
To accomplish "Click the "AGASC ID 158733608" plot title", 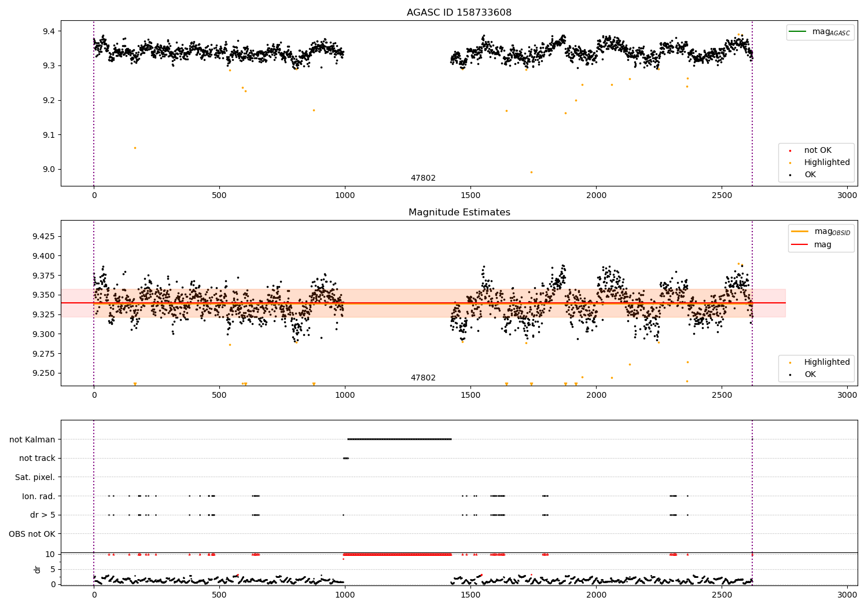I will coord(459,13).
